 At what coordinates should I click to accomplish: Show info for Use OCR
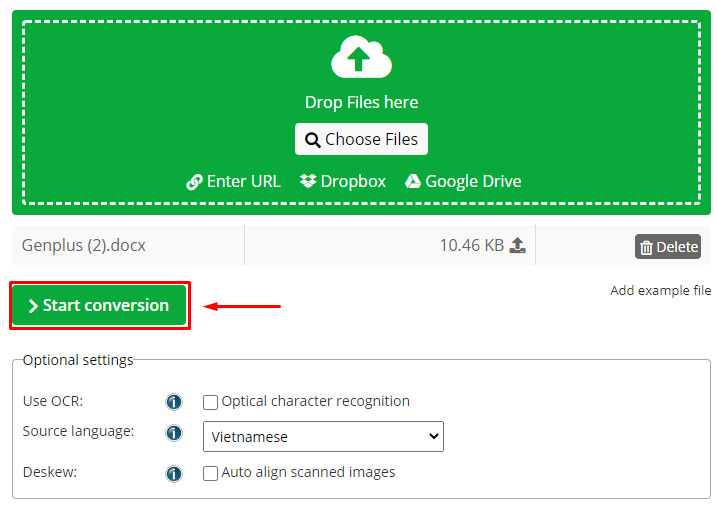(x=174, y=402)
